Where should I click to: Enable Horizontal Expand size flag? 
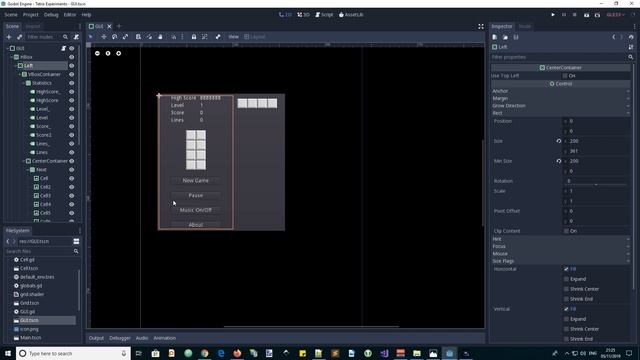(x=566, y=279)
